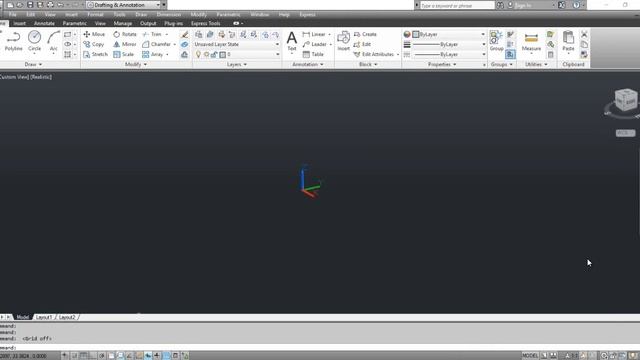Image resolution: width=640 pixels, height=360 pixels.
Task: Expand the Annotation panel
Action: pyautogui.click(x=308, y=64)
